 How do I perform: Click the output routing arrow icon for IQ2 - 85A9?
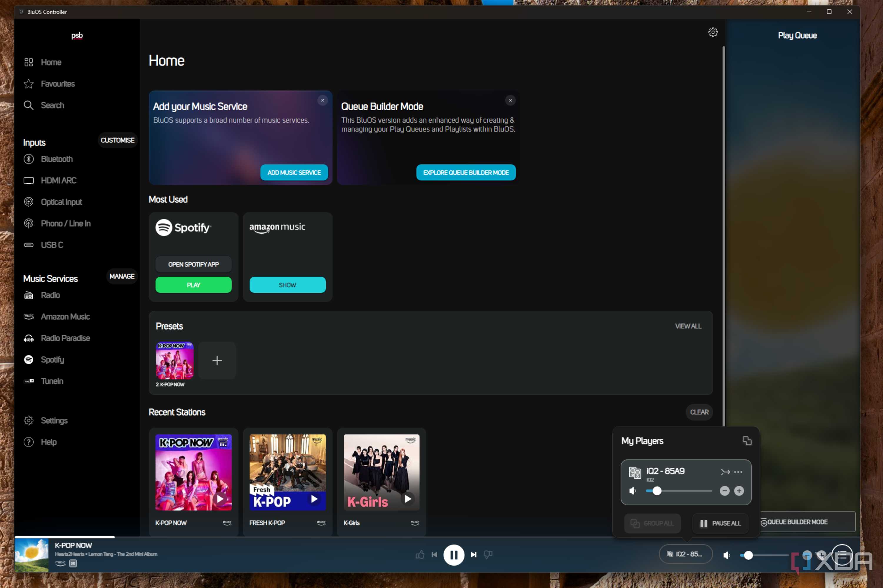(725, 472)
